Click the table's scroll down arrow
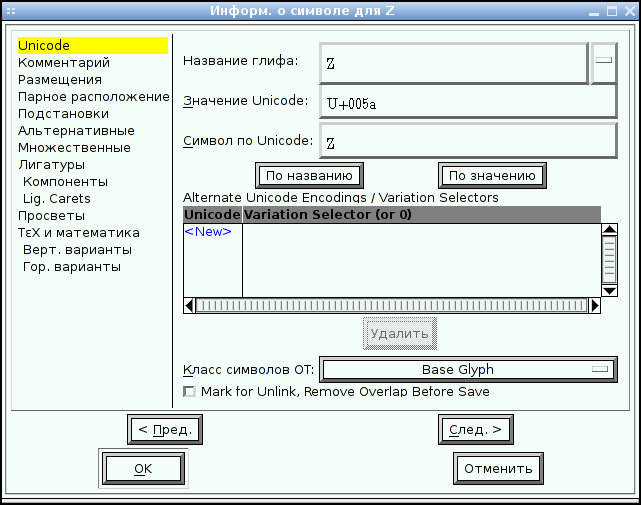641x505 pixels. point(610,291)
